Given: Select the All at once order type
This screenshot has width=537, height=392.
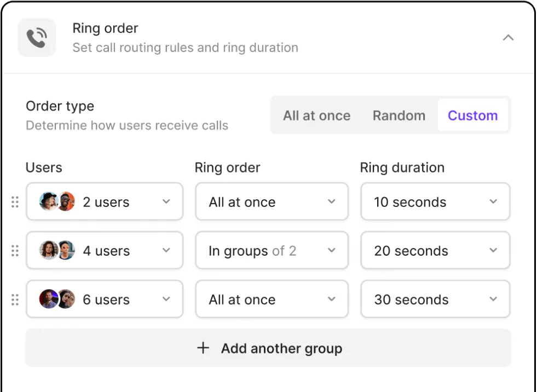Looking at the screenshot, I should 316,116.
